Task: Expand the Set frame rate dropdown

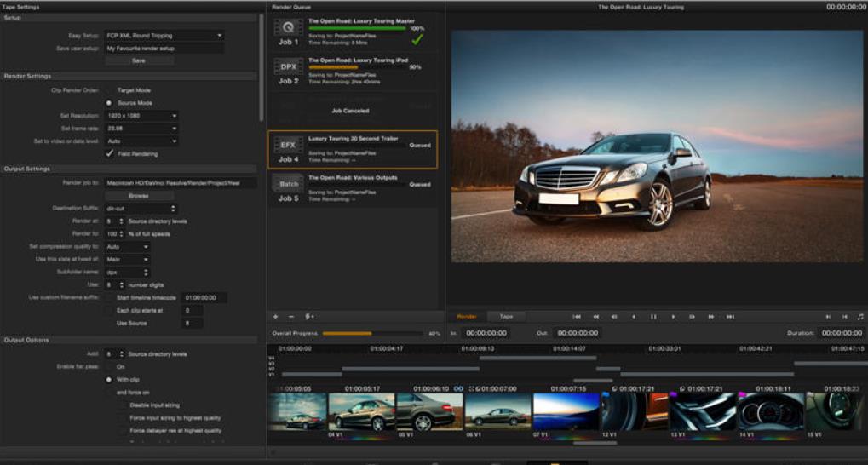Action: (141, 129)
